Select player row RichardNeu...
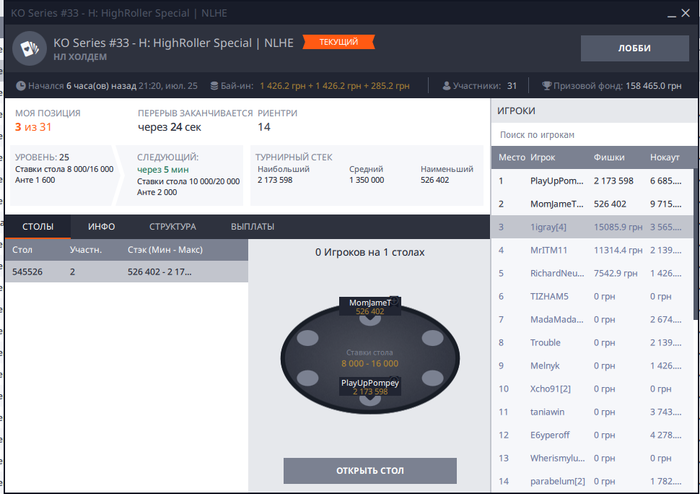Screen dimensions: 700x494 click(592, 273)
